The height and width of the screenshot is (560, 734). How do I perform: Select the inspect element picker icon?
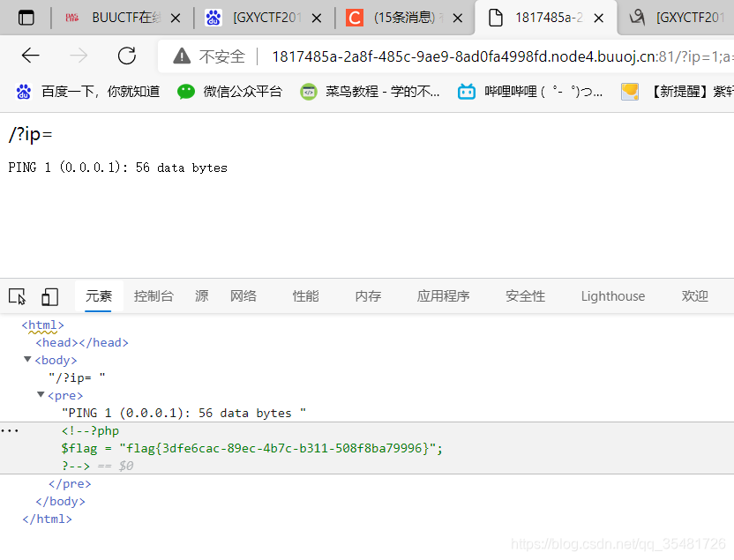18,296
